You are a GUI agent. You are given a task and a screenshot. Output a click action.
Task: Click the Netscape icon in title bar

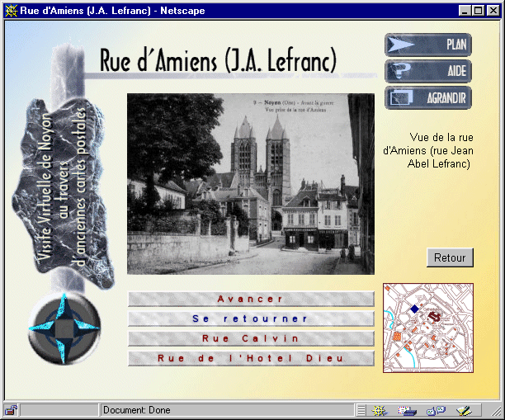(12, 12)
